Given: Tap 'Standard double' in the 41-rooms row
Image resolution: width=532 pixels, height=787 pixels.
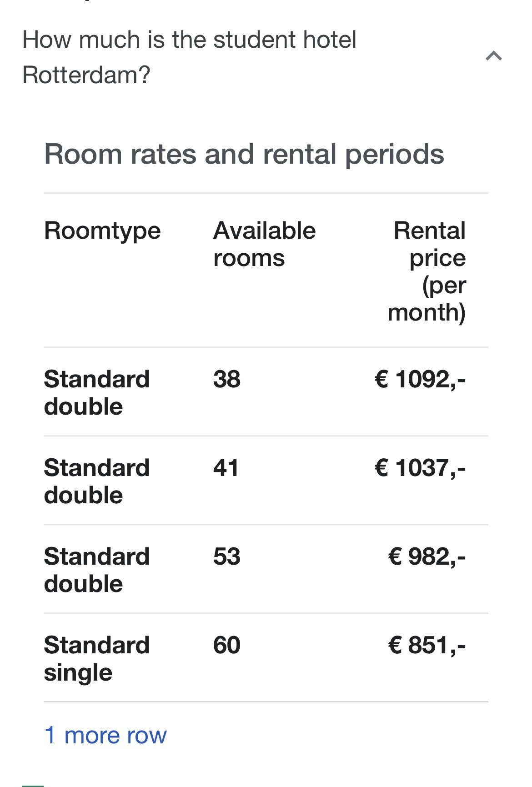Looking at the screenshot, I should [96, 481].
